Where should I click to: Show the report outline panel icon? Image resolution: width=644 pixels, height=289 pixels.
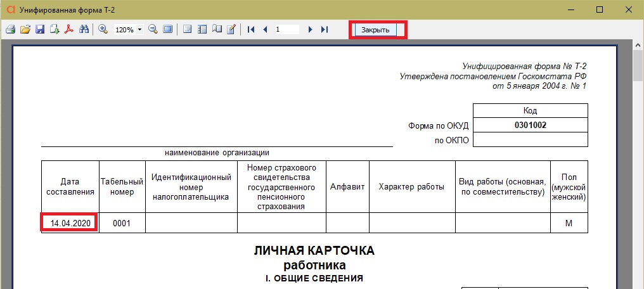click(x=187, y=30)
